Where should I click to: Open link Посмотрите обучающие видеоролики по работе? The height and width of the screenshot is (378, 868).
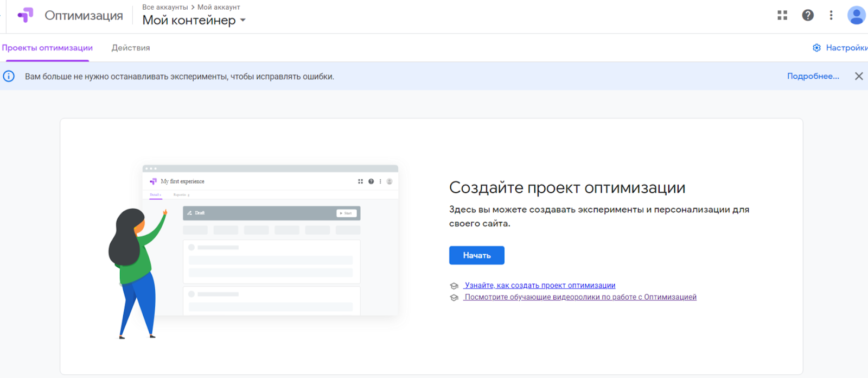click(580, 297)
